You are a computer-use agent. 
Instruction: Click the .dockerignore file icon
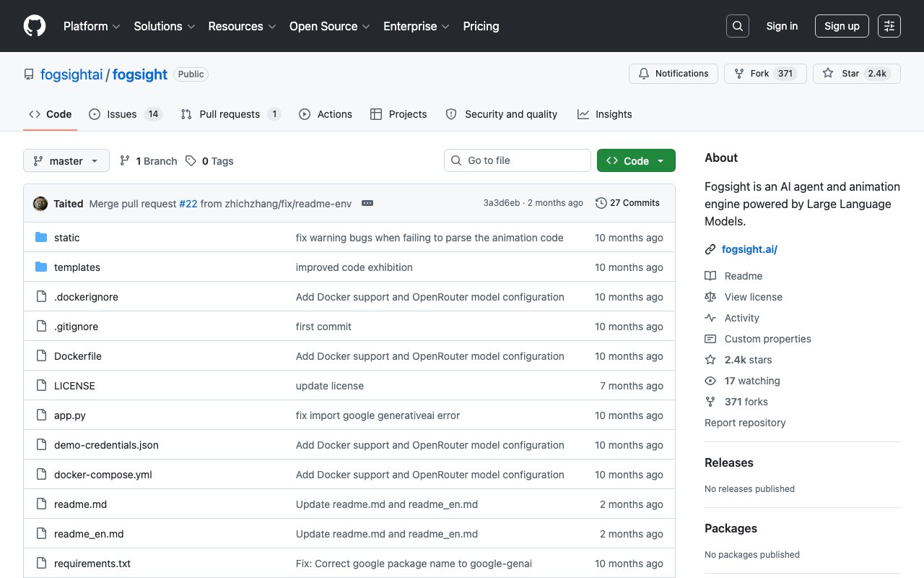pyautogui.click(x=41, y=297)
